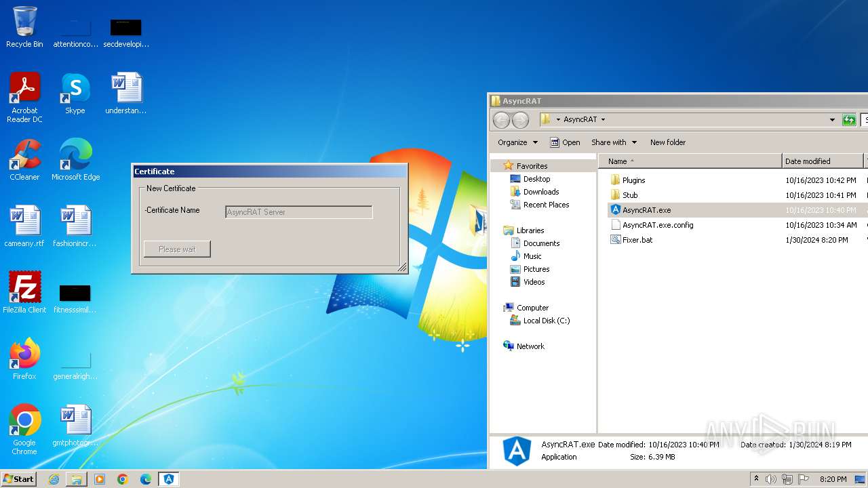
Task: Click the network icon in system tray
Action: coord(787,479)
